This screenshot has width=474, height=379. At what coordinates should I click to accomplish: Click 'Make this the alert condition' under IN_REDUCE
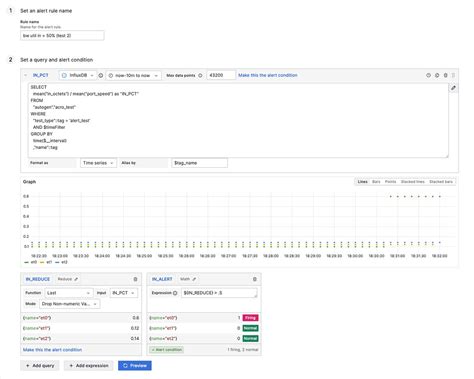(x=52, y=350)
